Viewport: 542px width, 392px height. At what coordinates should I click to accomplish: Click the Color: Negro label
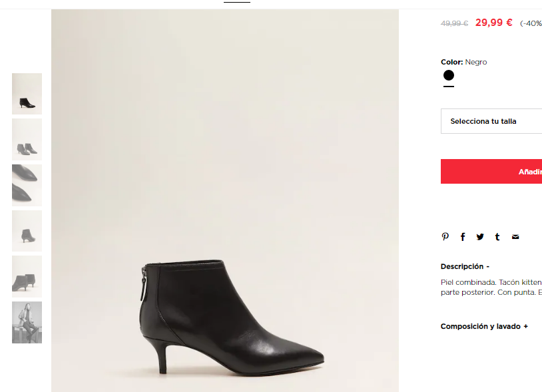click(463, 62)
